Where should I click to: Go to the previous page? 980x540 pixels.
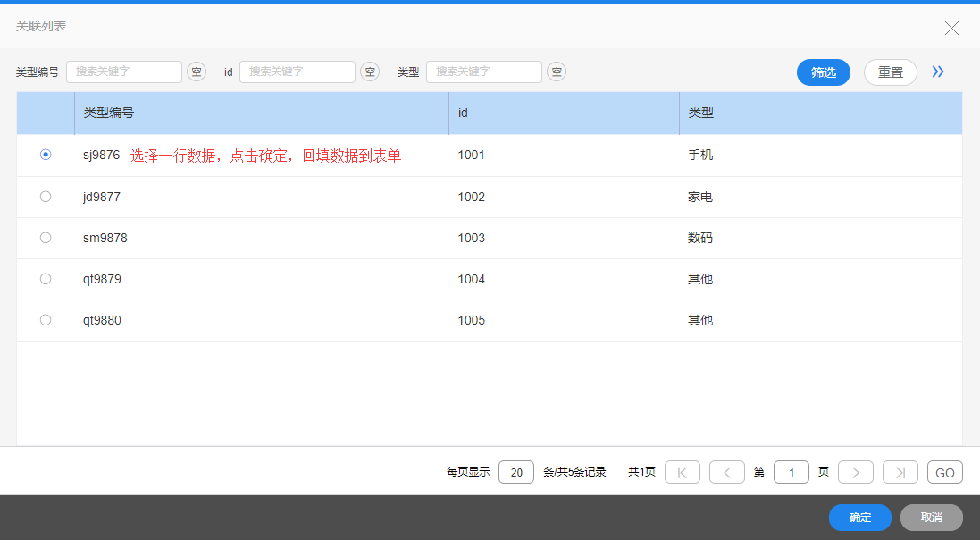(727, 472)
